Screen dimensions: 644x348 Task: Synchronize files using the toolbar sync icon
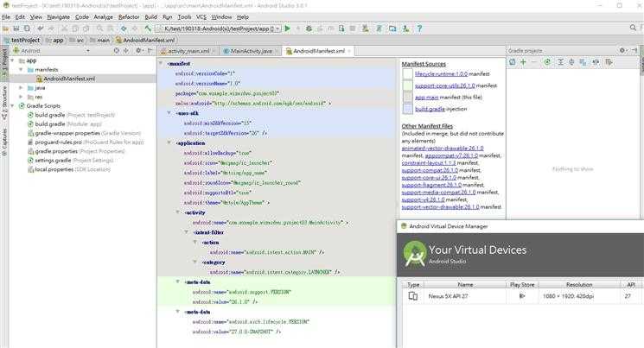tap(27, 28)
